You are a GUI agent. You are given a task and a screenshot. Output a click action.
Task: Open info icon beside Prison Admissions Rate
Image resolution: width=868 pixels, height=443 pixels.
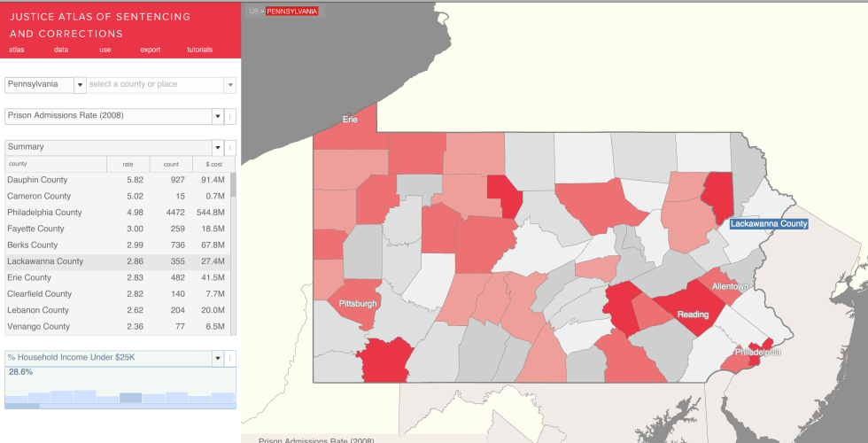(x=230, y=116)
